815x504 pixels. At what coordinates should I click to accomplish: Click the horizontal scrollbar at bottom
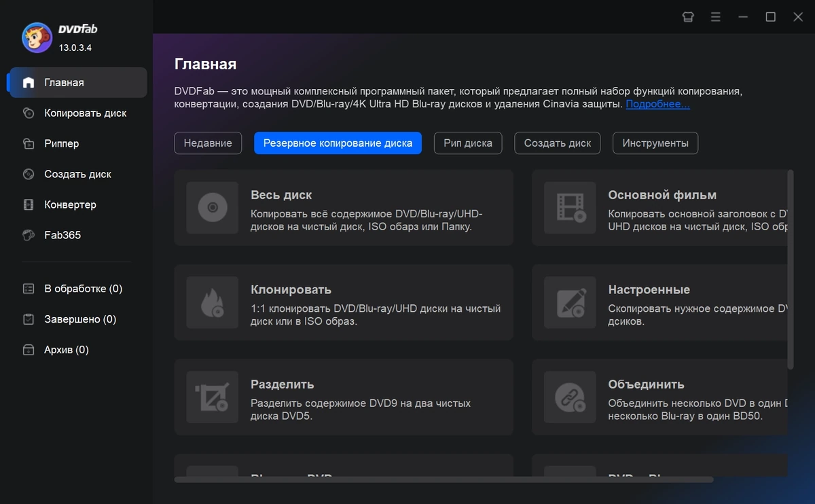(444, 480)
